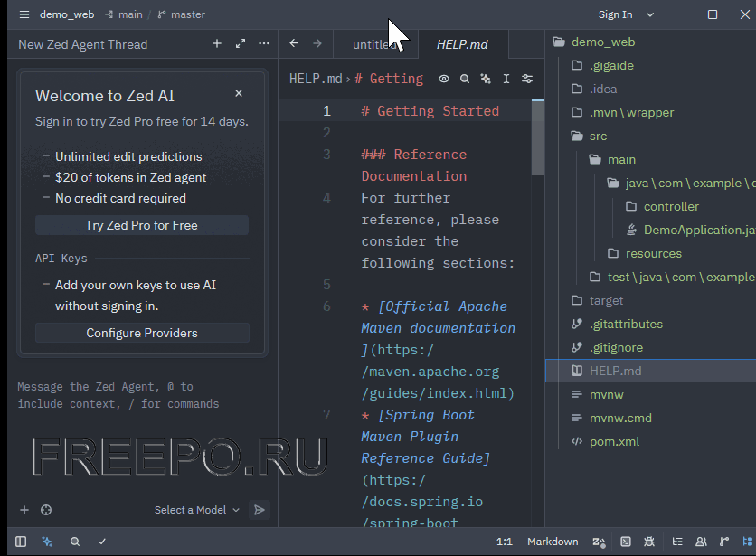This screenshot has height=556, width=756.
Task: Toggle agent panel sparkle icon in status bar
Action: pos(47,542)
